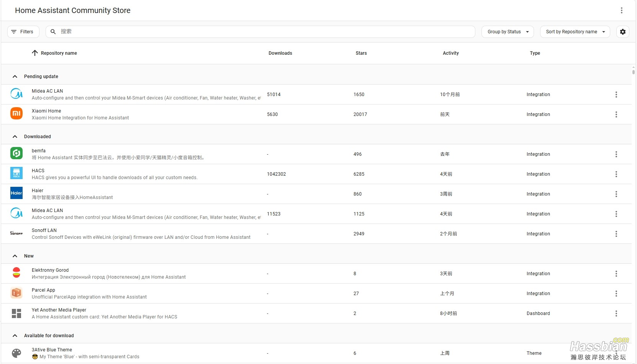The image size is (637, 364).
Task: Open the Sonoff LAN repository name
Action: (x=44, y=230)
